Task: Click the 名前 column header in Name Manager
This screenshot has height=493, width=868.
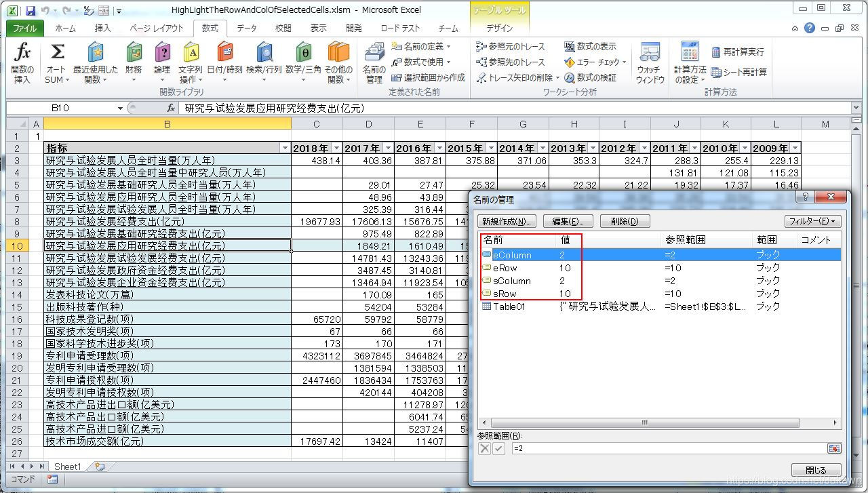Action: pyautogui.click(x=519, y=240)
